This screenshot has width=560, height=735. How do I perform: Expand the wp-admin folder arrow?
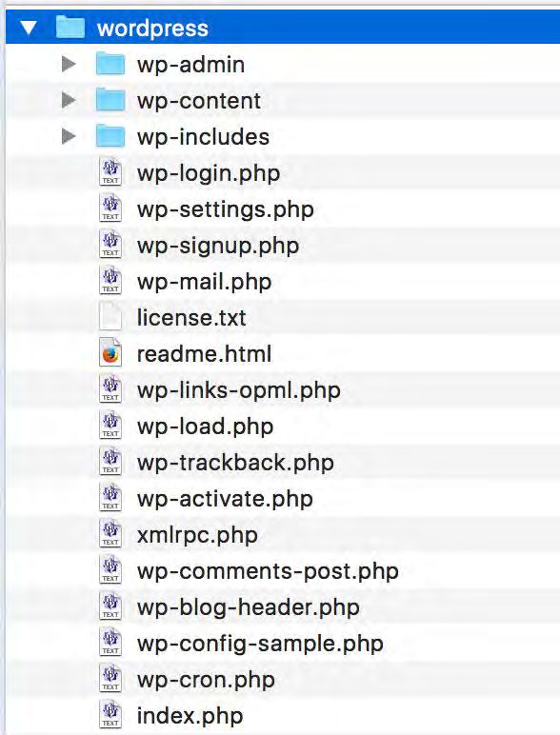69,64
